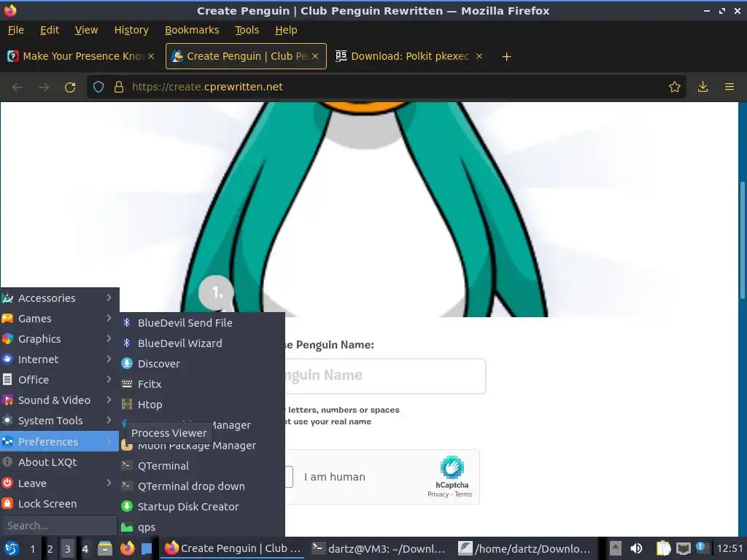
Task: Close the Download: Polkit pkexec tab
Action: [479, 56]
